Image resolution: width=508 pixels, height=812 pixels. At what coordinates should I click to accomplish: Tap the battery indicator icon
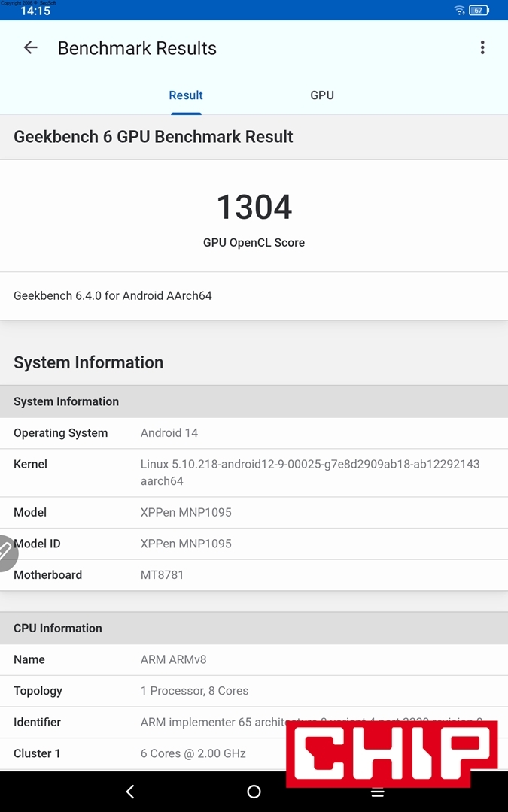[479, 11]
